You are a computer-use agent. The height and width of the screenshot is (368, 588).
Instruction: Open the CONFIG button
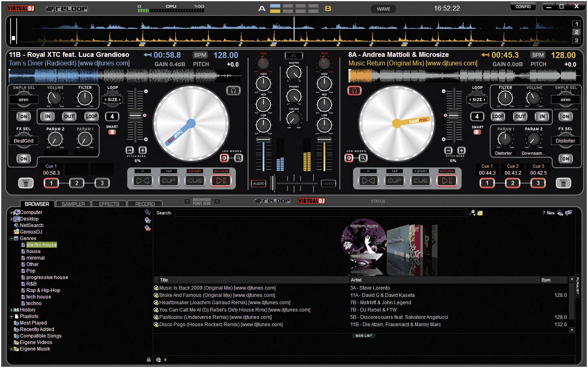click(x=523, y=6)
